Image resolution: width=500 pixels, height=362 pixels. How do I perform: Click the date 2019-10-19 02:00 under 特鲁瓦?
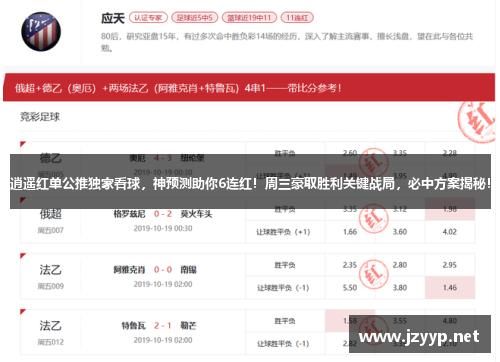tap(163, 340)
